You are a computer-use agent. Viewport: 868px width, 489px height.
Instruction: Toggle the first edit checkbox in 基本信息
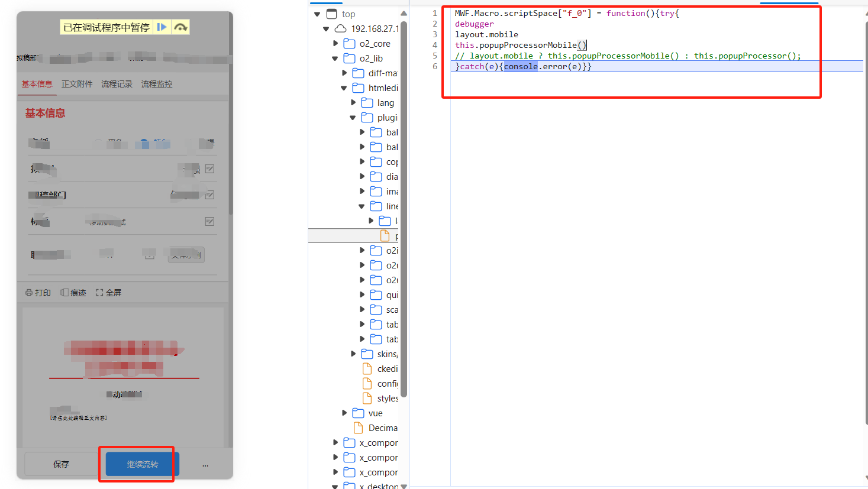(x=209, y=169)
